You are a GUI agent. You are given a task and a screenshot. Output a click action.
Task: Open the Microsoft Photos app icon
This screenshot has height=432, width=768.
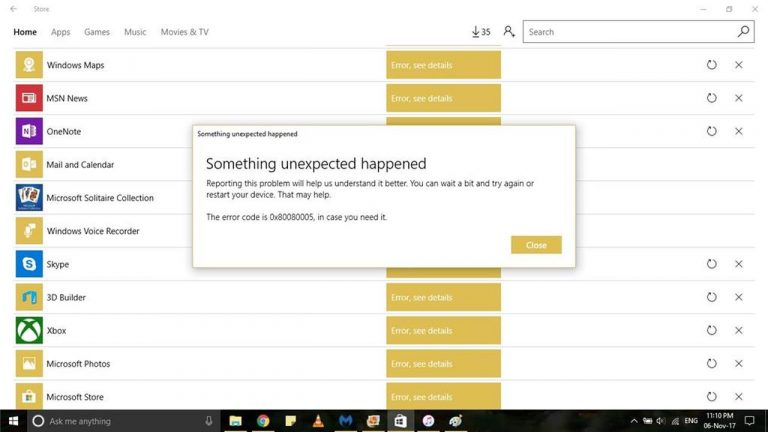coord(29,363)
